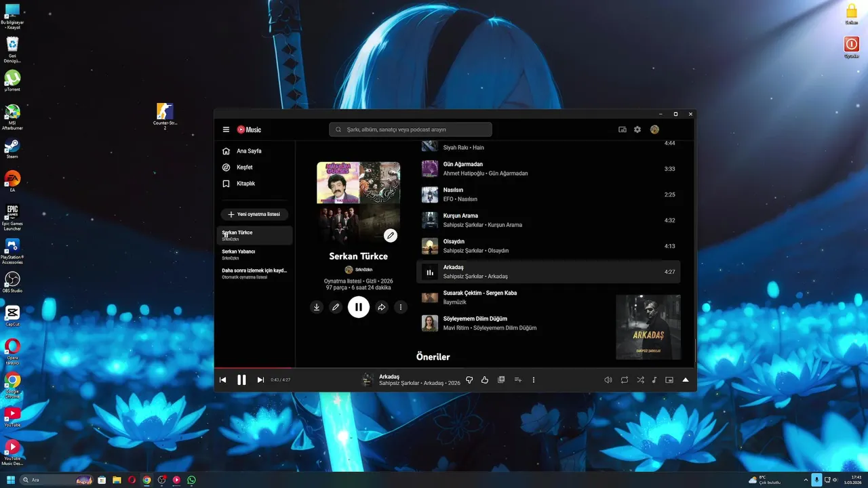The width and height of the screenshot is (868, 488).
Task: Open the miniplayer
Action: click(x=669, y=380)
